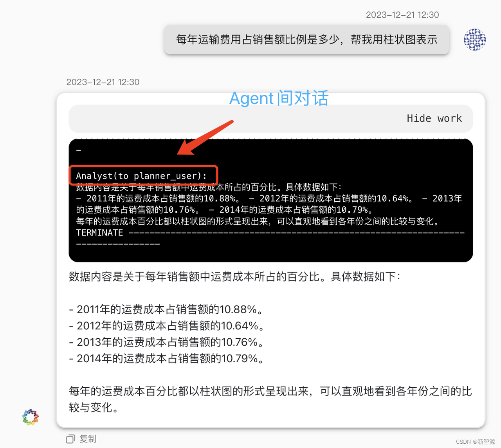Click the red annotation arrow
This screenshot has height=448, width=501.
205,137
